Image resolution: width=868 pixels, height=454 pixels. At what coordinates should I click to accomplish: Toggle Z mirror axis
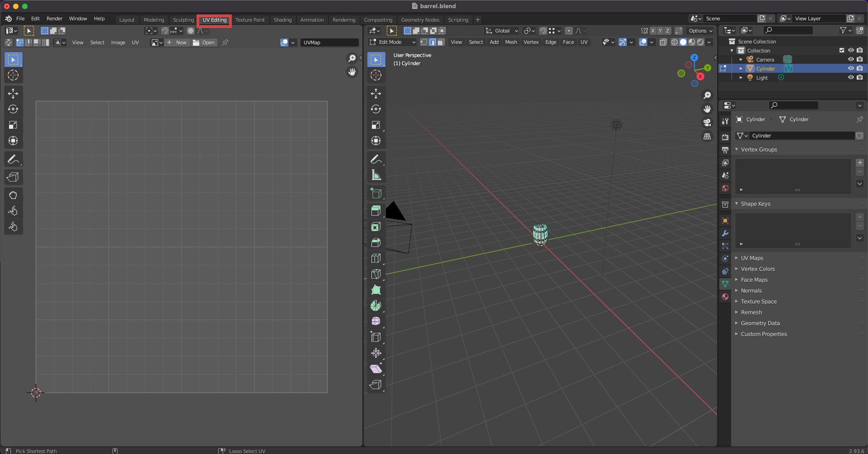[668, 31]
